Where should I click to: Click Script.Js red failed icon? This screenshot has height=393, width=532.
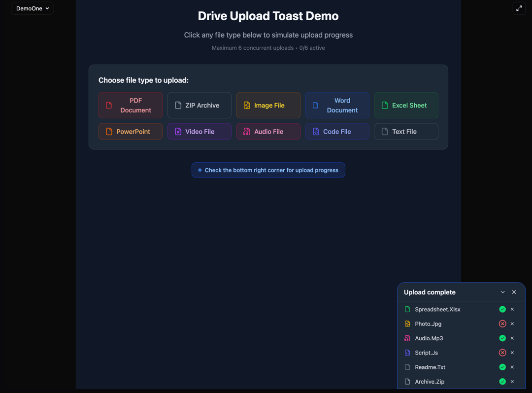click(x=502, y=353)
